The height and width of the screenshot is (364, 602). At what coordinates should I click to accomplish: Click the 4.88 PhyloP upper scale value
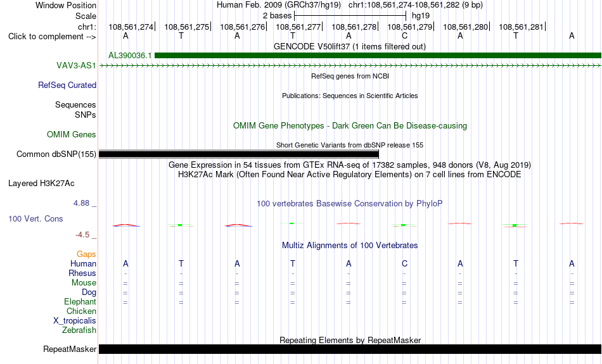[x=81, y=203]
